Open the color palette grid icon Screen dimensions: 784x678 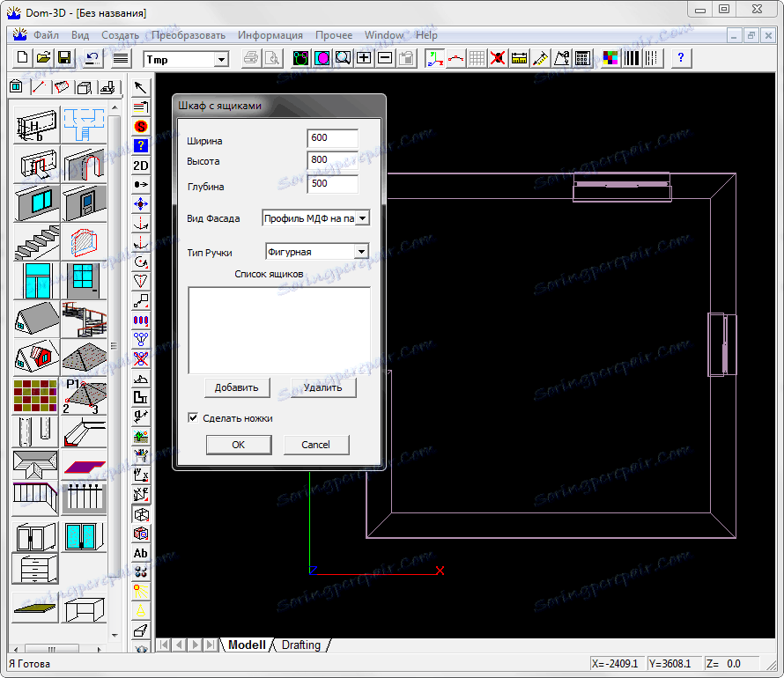click(610, 58)
